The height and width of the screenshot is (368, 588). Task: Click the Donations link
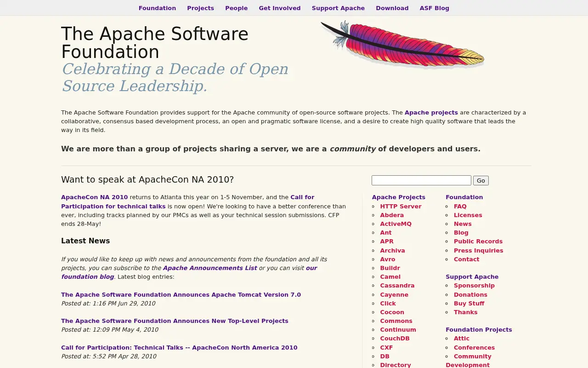coord(470,295)
